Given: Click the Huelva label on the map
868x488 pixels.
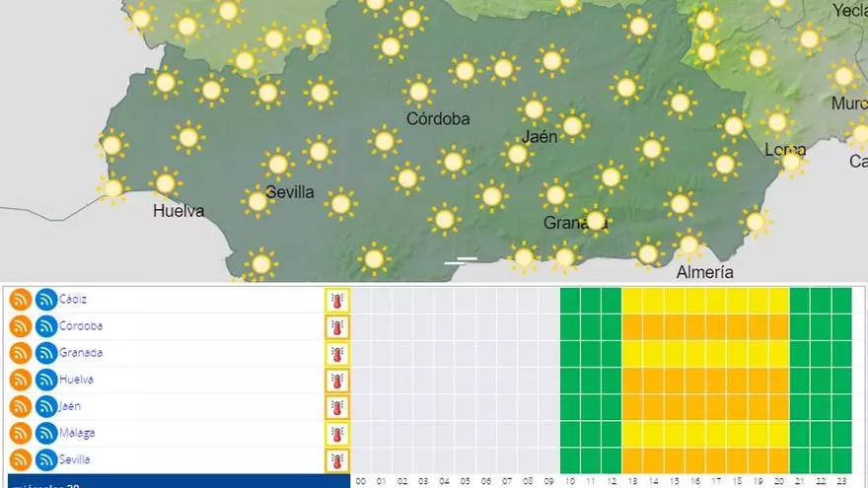Looking at the screenshot, I should (x=179, y=211).
